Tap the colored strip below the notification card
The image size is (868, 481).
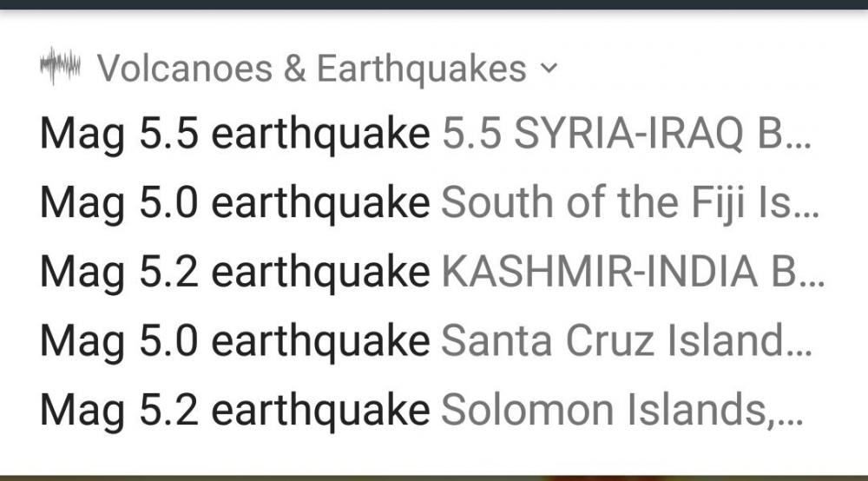click(x=434, y=478)
